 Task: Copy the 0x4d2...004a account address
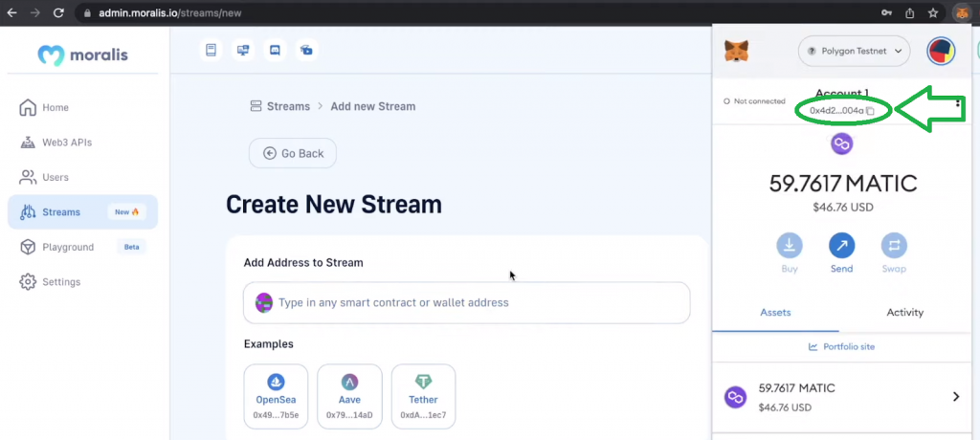(x=841, y=111)
